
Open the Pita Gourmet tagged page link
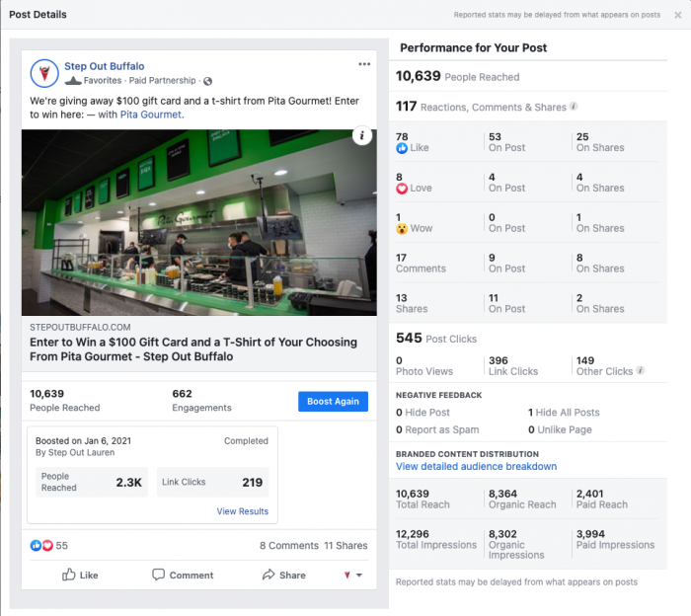pyautogui.click(x=151, y=115)
